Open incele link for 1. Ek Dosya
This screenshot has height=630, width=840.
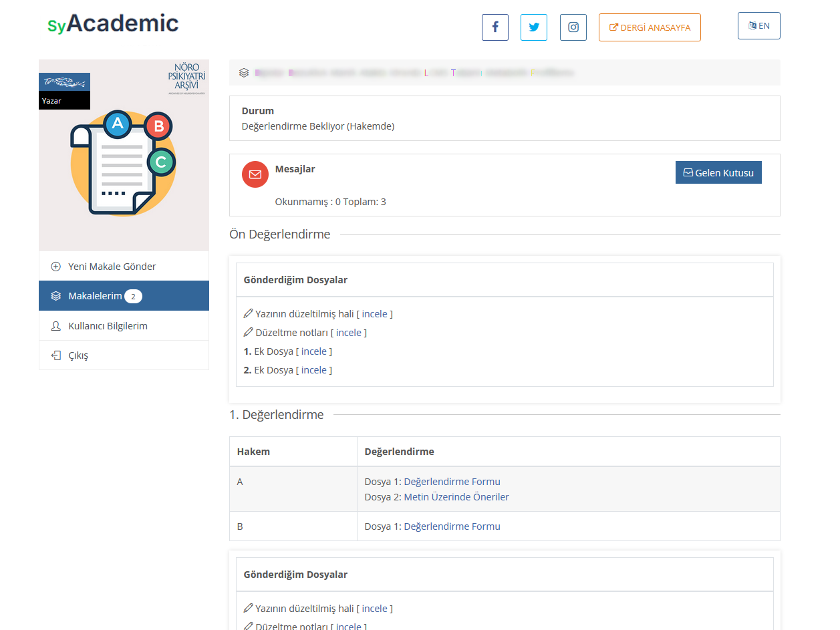[x=314, y=351]
